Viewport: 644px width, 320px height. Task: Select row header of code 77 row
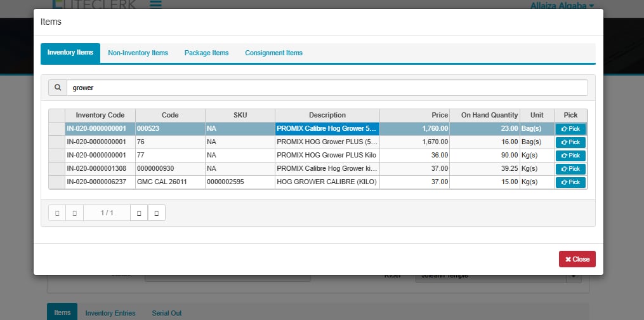(56, 156)
